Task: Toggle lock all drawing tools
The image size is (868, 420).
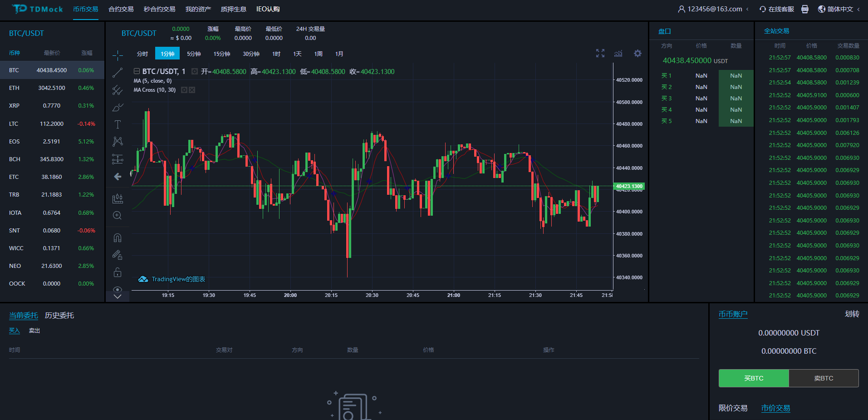Action: 118,272
